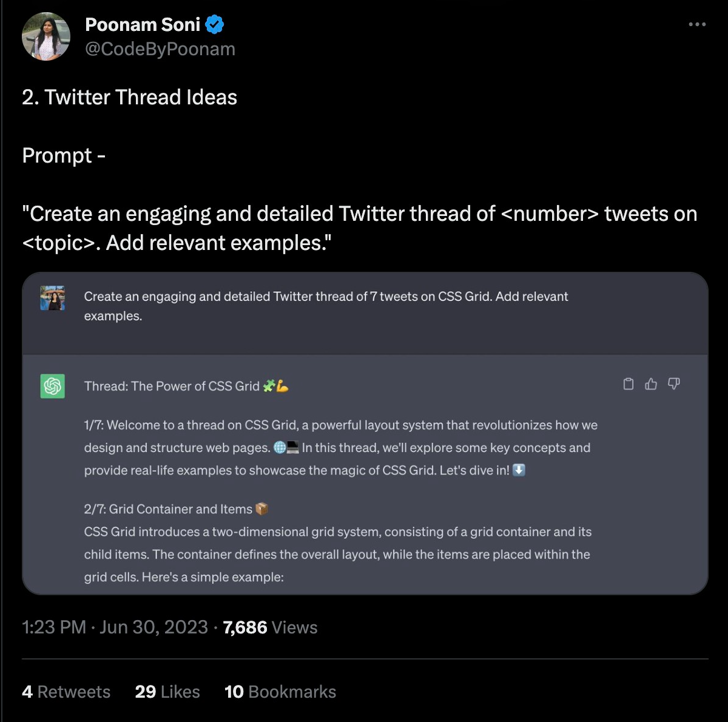
Task: Click the down arrow emoji after "Let's dive in!"
Action: [x=519, y=470]
